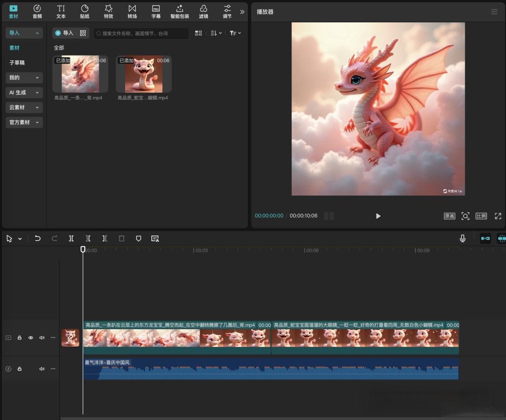Select the second snake baby clip

point(365,338)
